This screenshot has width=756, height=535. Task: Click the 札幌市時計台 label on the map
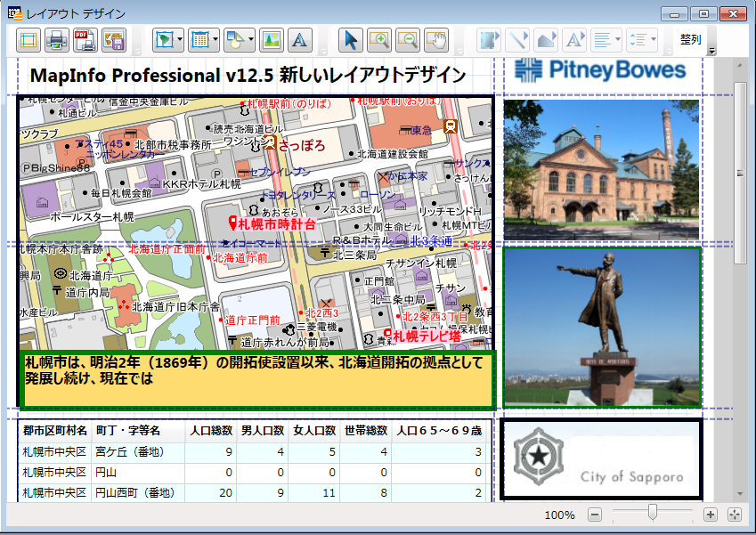point(277,224)
